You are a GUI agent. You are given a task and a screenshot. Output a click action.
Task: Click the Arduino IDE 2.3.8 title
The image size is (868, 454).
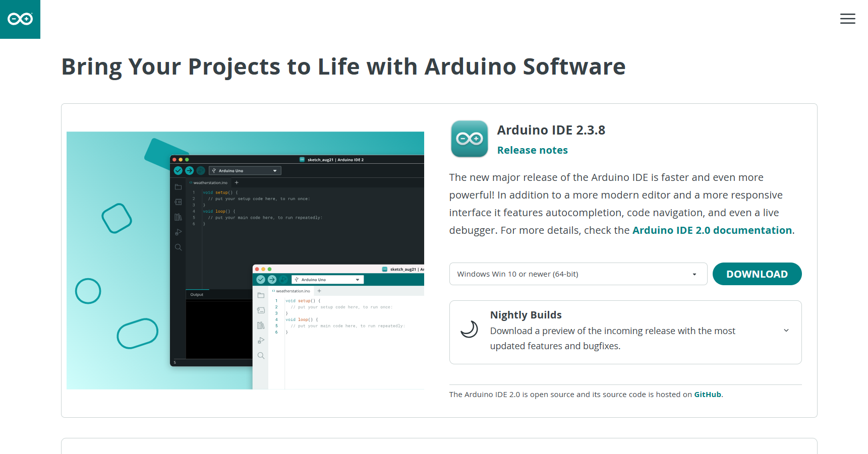551,130
